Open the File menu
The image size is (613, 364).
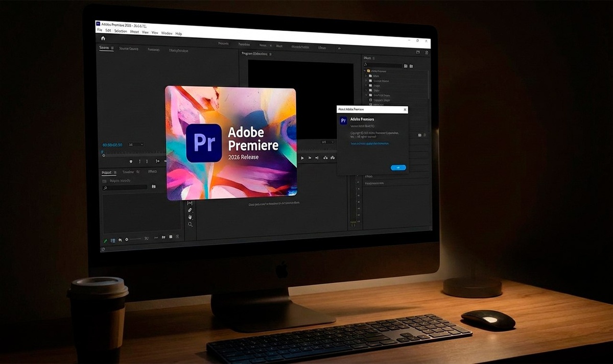tap(100, 30)
